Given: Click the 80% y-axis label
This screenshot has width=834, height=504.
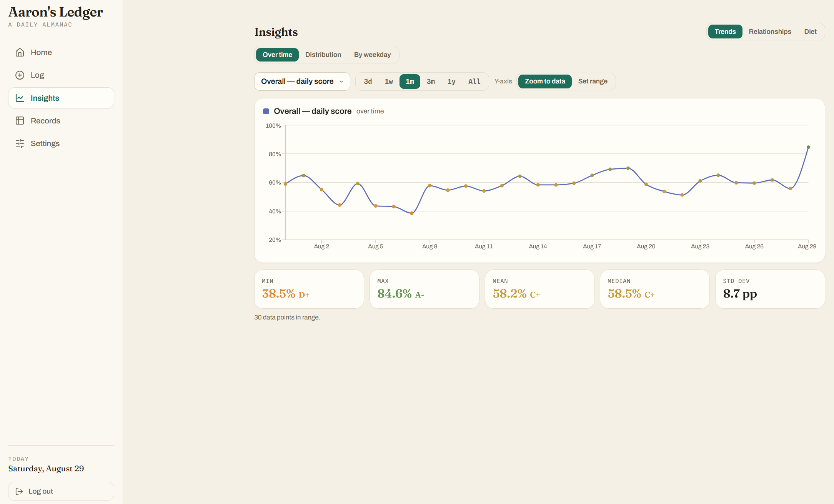Looking at the screenshot, I should click(x=275, y=154).
